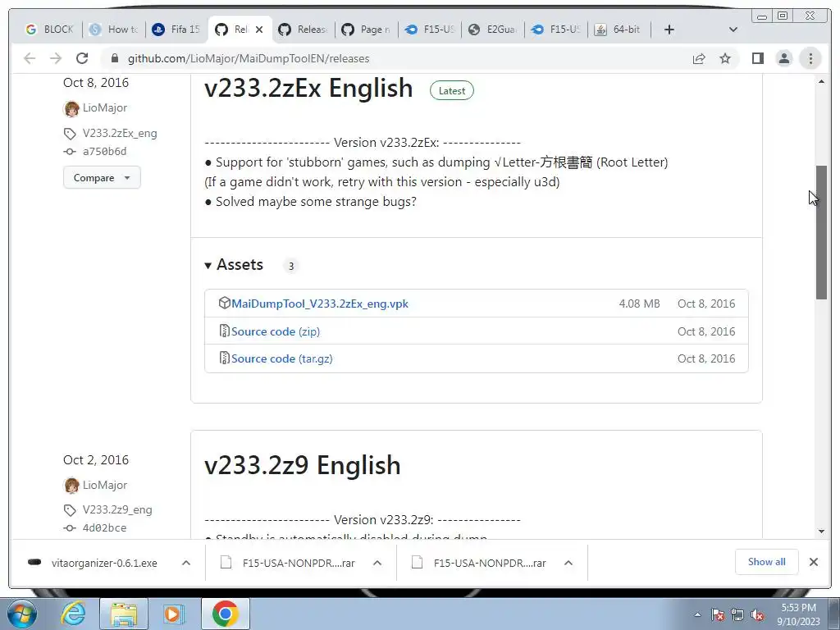The height and width of the screenshot is (630, 840).
Task: Click the browser back arrow
Action: [30, 58]
